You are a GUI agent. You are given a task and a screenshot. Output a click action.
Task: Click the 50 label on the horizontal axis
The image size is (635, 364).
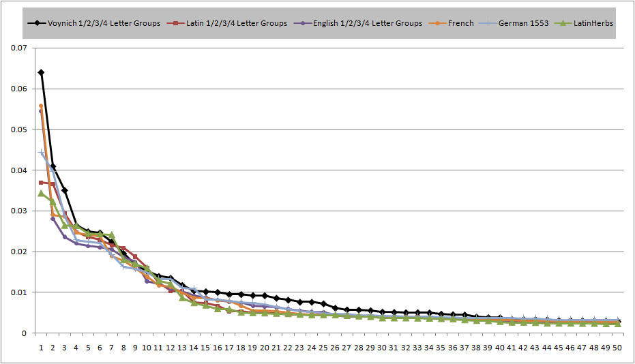pos(617,347)
